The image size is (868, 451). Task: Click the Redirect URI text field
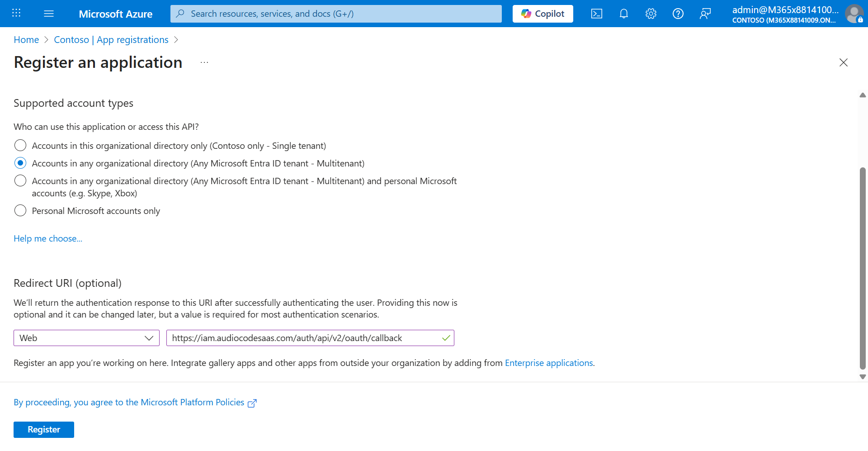(303, 338)
